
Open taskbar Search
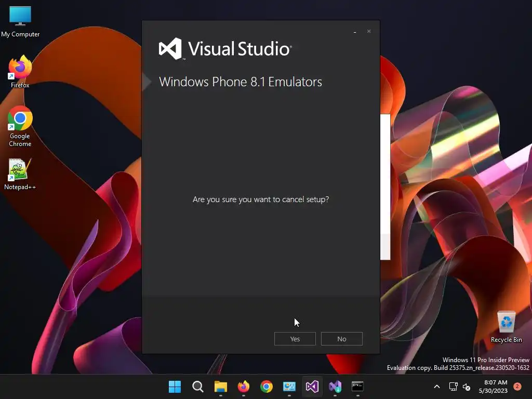198,387
